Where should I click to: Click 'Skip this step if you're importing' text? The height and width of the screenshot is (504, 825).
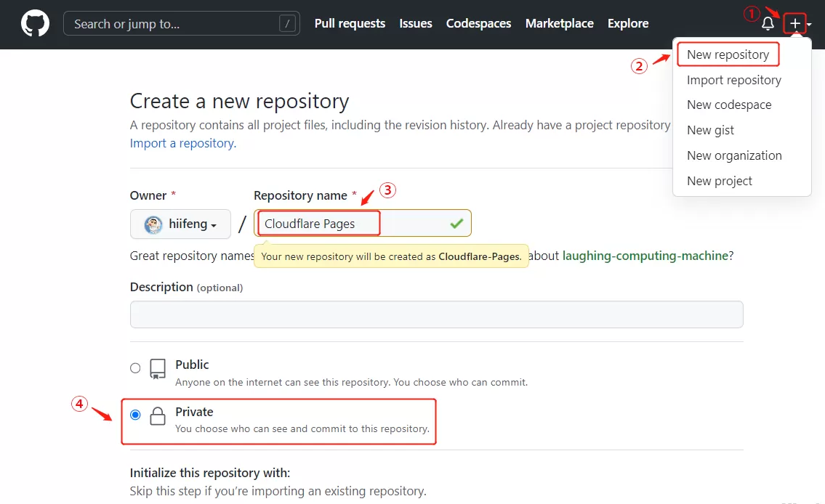pyautogui.click(x=278, y=492)
